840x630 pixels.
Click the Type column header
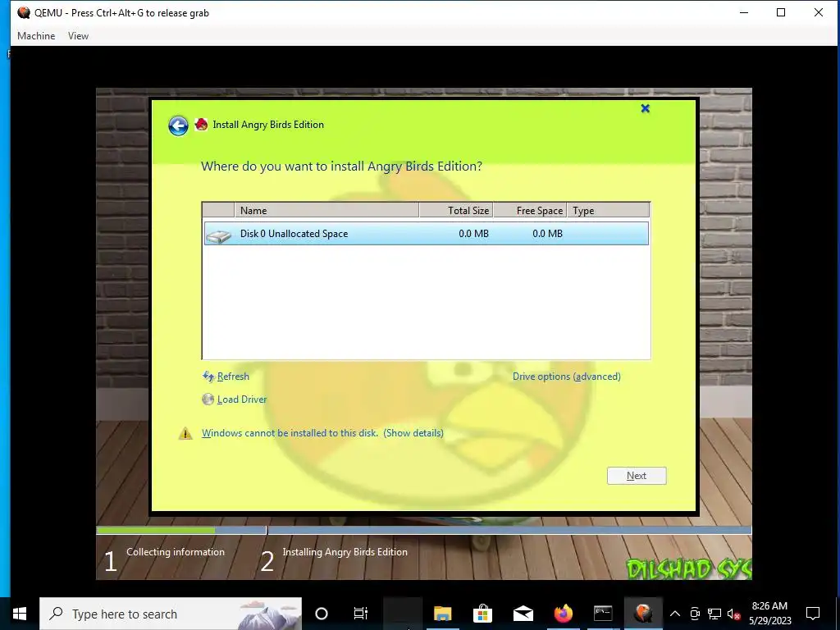[x=609, y=211]
